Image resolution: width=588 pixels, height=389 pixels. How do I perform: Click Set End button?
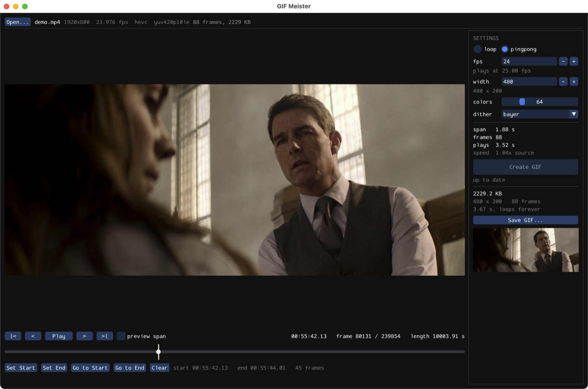[x=54, y=368]
